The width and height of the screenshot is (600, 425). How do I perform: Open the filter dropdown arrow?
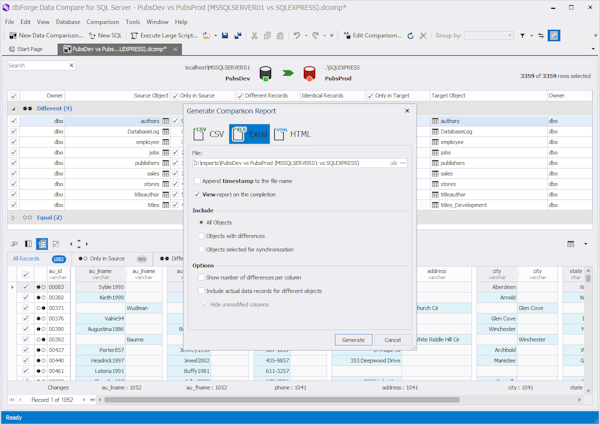[x=532, y=36]
